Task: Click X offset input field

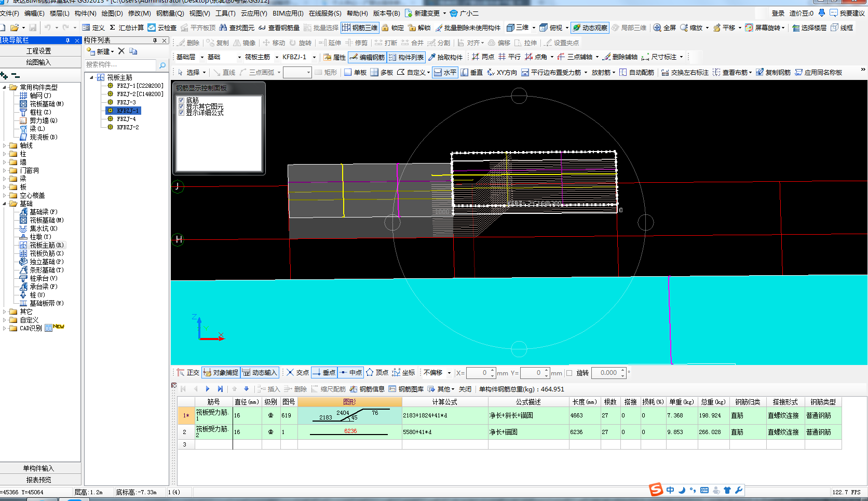Action: pos(478,373)
